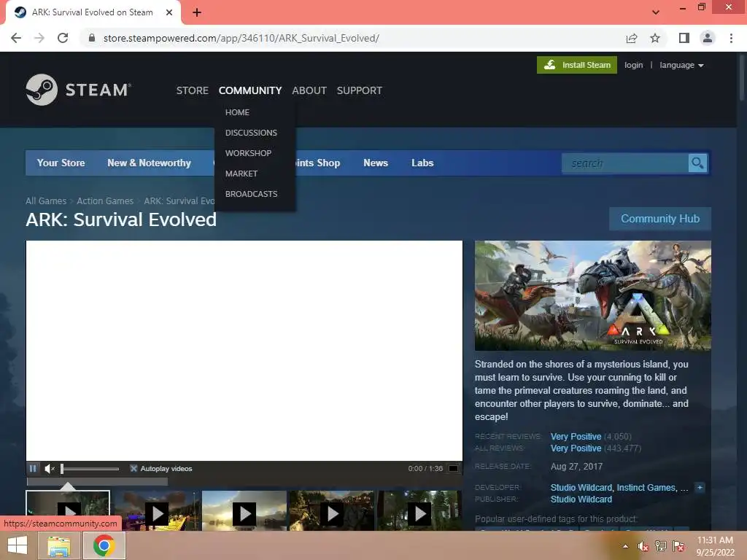Expand the developer list plus button
The width and height of the screenshot is (747, 560).
coord(700,488)
